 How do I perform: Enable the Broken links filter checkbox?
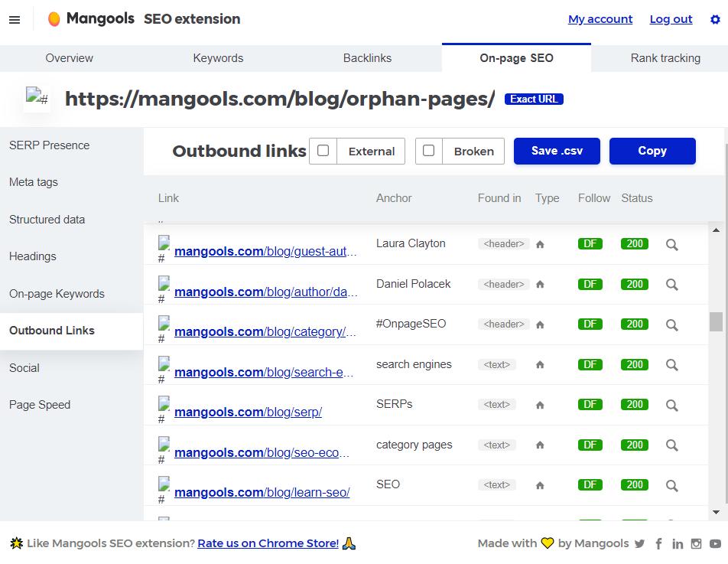tap(429, 151)
